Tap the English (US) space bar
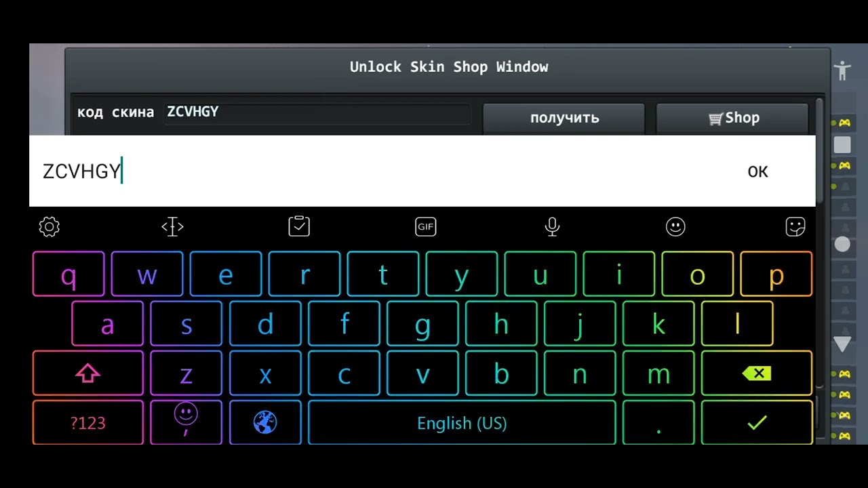 tap(462, 423)
